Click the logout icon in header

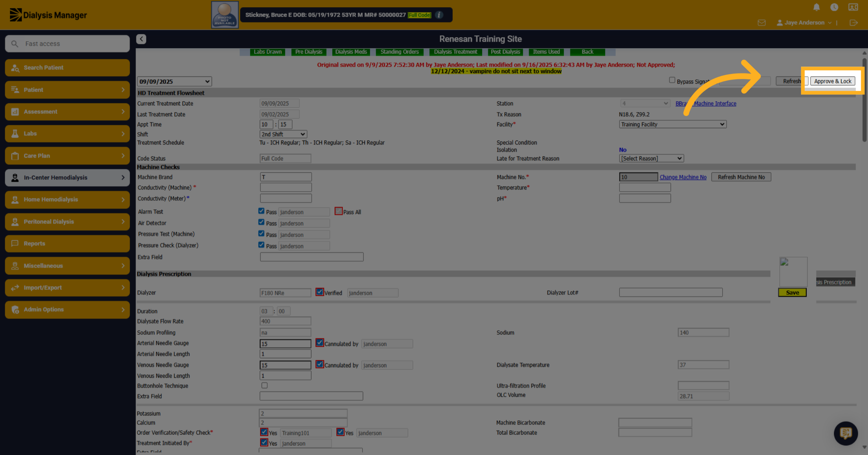(x=854, y=23)
